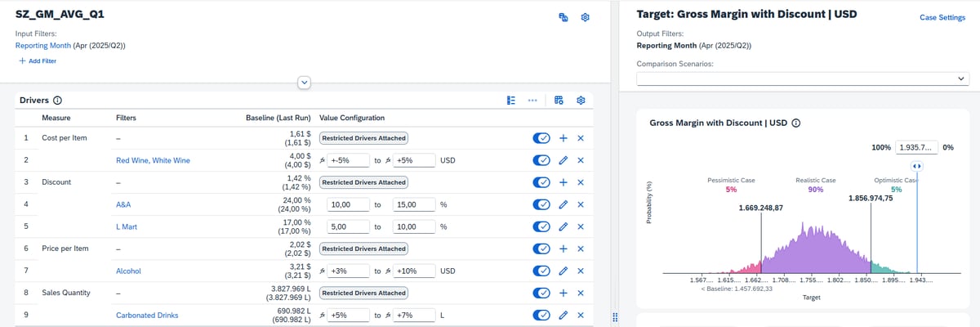This screenshot has height=327, width=980.
Task: Remove the Discount driver row
Action: (581, 182)
